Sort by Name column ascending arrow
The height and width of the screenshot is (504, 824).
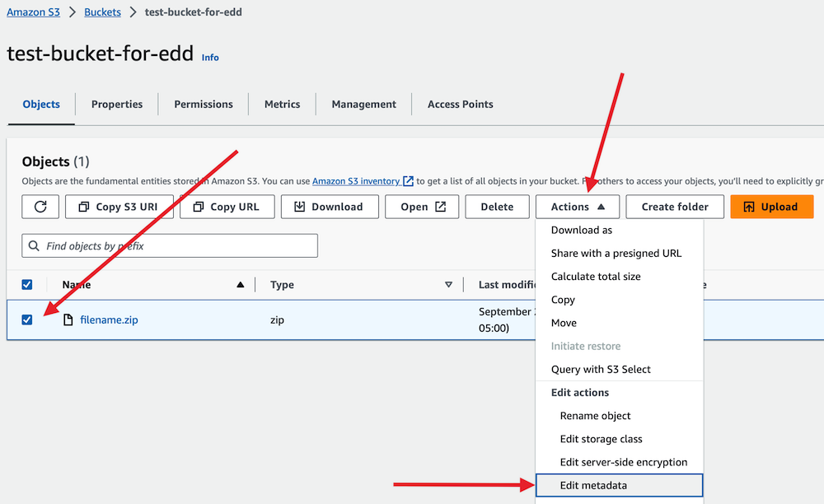tap(240, 285)
